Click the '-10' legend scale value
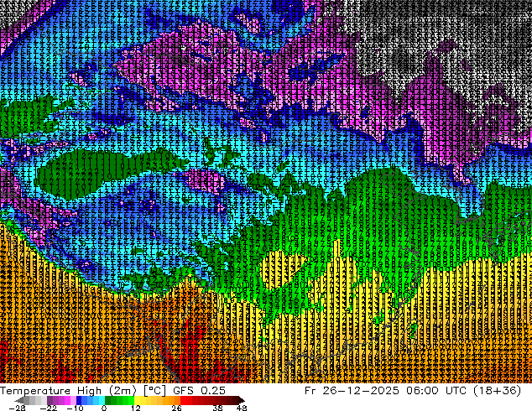This screenshot has height=411, width=532. click(x=75, y=408)
